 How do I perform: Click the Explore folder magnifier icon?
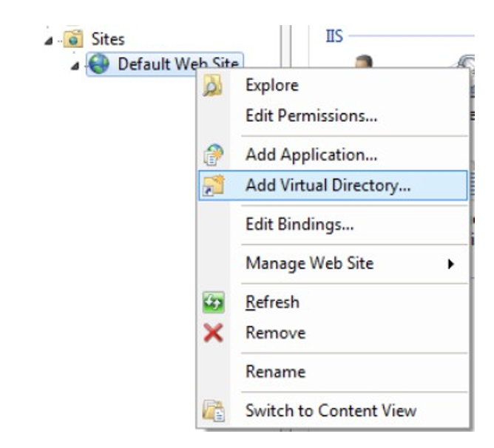(213, 85)
